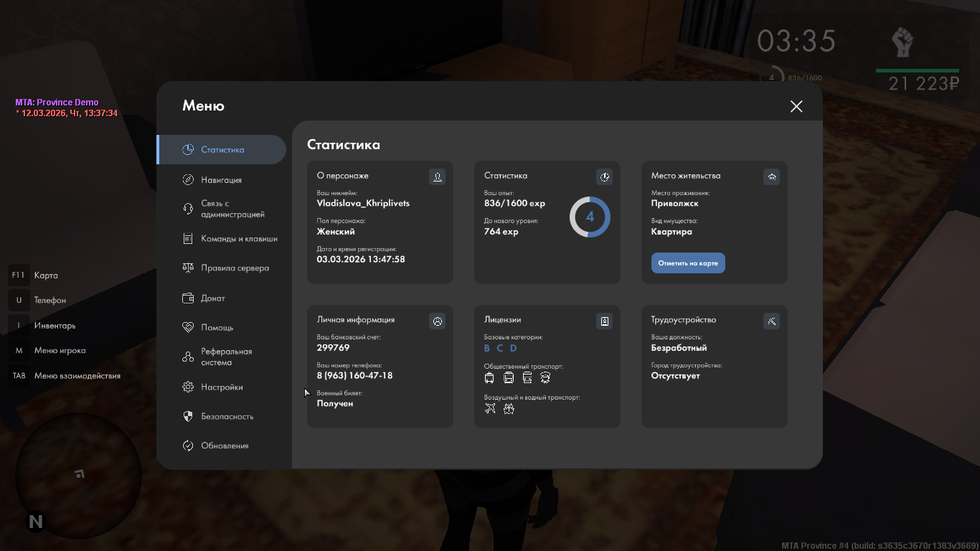Go to Команды и клавиши section
Screen dimensions: 980x551
coord(238,239)
